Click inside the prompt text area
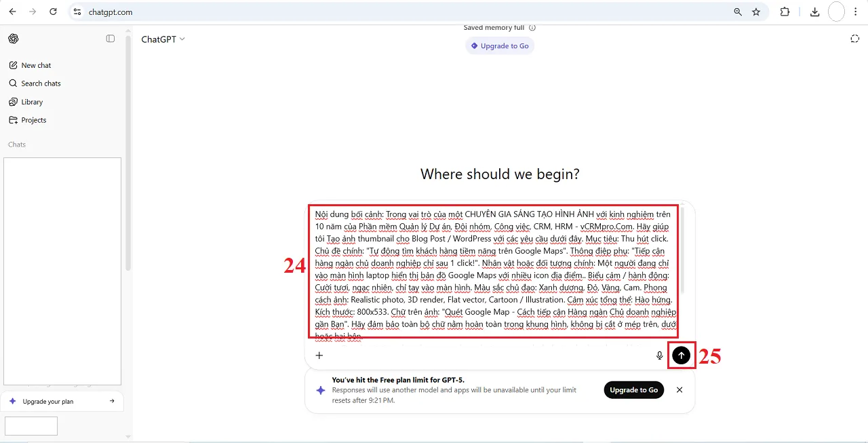 [493, 271]
